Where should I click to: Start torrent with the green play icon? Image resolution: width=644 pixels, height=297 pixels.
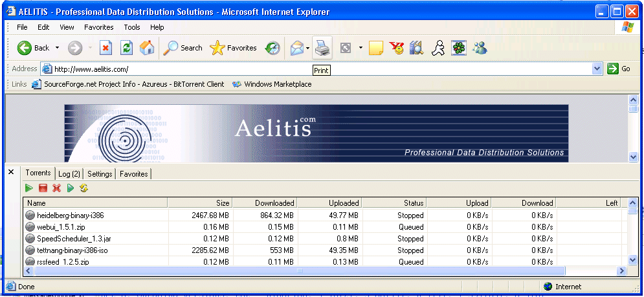point(28,188)
